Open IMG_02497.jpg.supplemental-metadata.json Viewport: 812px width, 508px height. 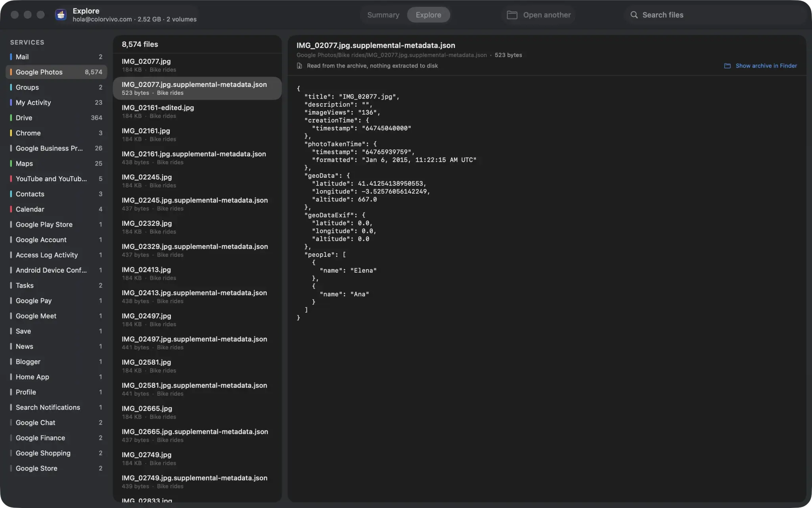tap(197, 343)
